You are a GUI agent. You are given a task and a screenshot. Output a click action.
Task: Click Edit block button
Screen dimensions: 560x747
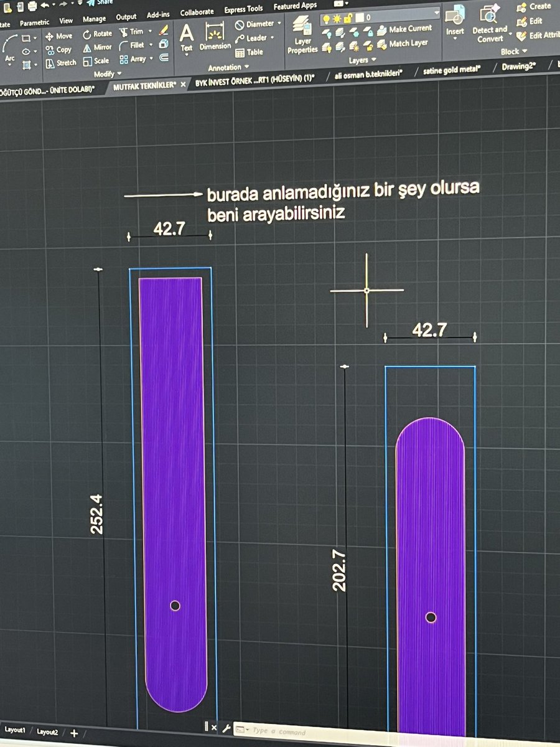point(530,21)
